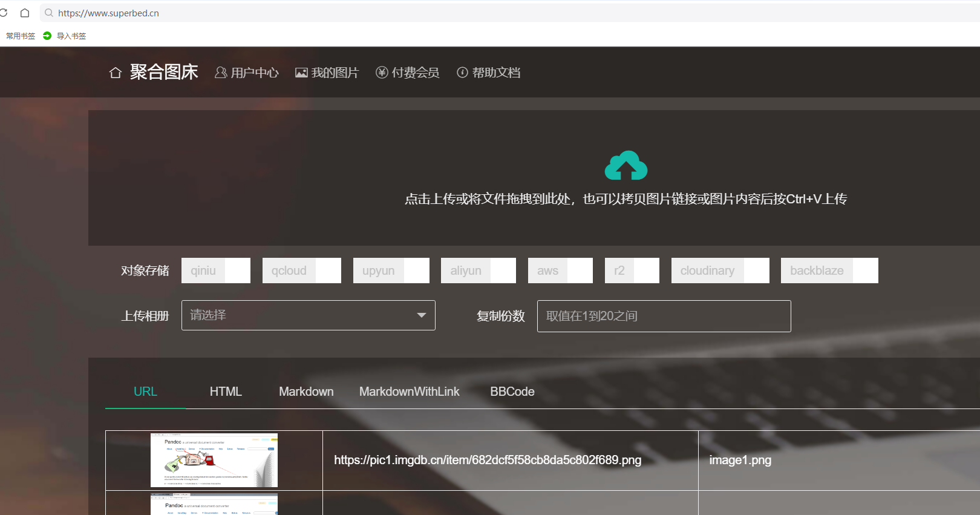Click the image1.png filename cell
The height and width of the screenshot is (515, 980).
coord(740,460)
